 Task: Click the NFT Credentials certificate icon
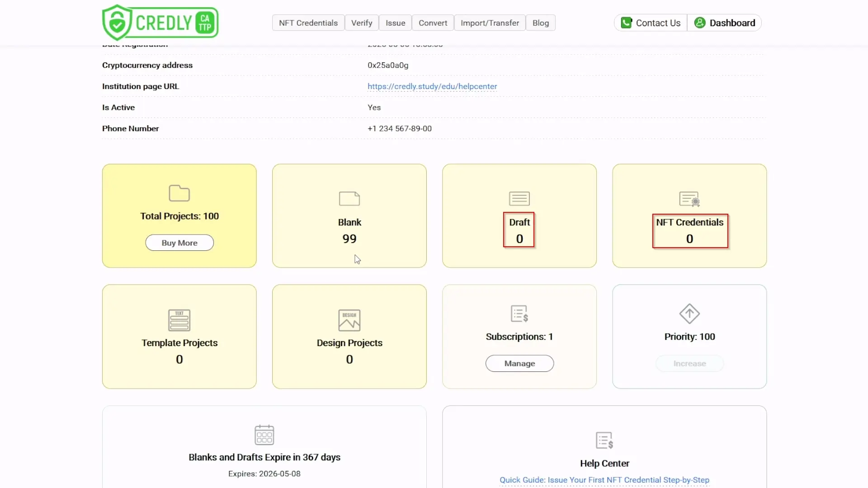689,199
